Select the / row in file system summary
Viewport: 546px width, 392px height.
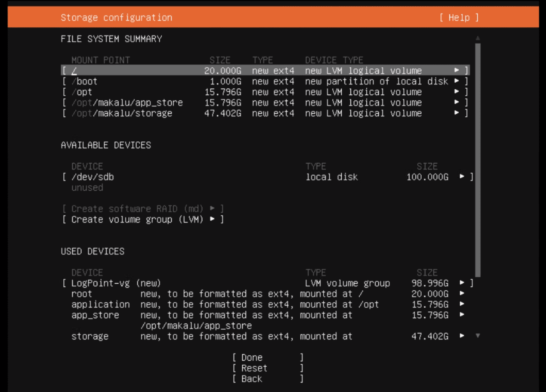click(x=141, y=70)
